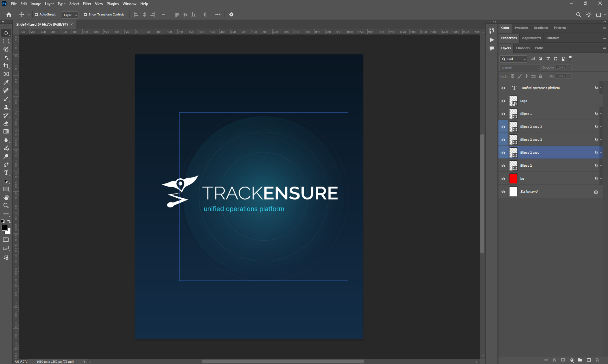Toggle the Auto-Select checkbox
The image size is (608, 364).
coord(36,15)
